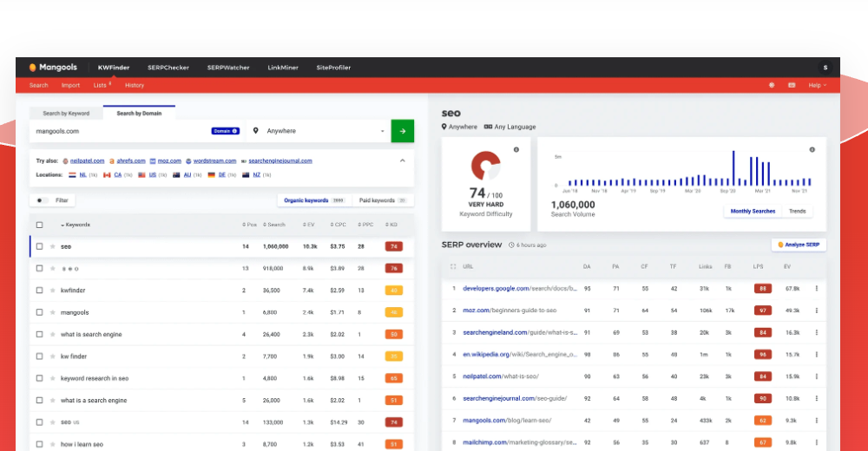Image resolution: width=868 pixels, height=451 pixels.
Task: Click the keyword difficulty donut chart
Action: [485, 166]
